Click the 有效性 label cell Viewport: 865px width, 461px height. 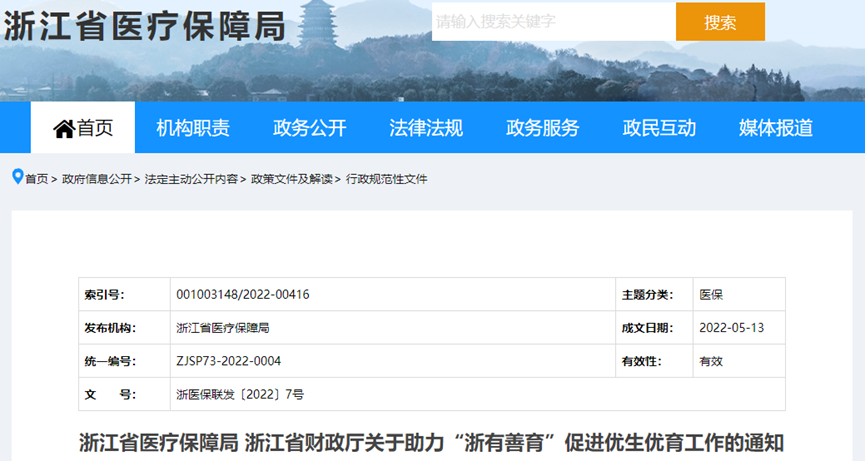tap(654, 361)
